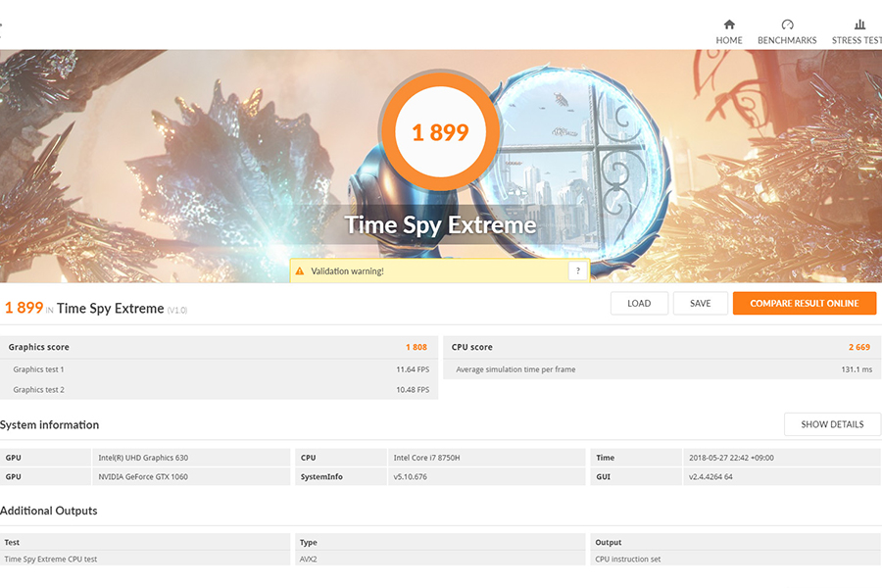Click SystemInfo version v5.10.676
This screenshot has width=882, height=588.
coord(486,476)
